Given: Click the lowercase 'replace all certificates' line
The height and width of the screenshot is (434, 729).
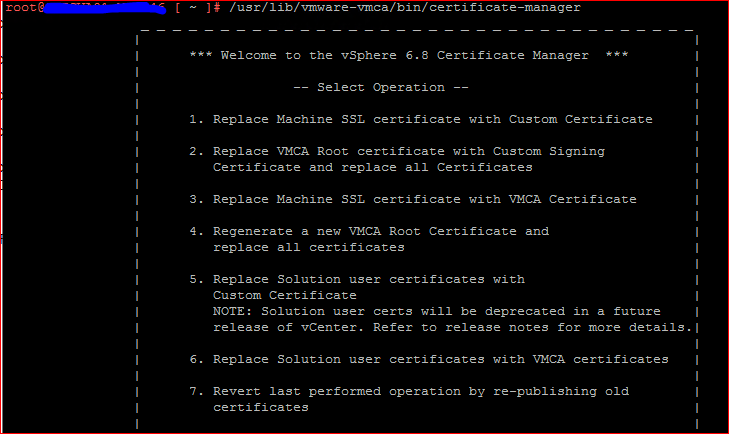Looking at the screenshot, I should [308, 247].
